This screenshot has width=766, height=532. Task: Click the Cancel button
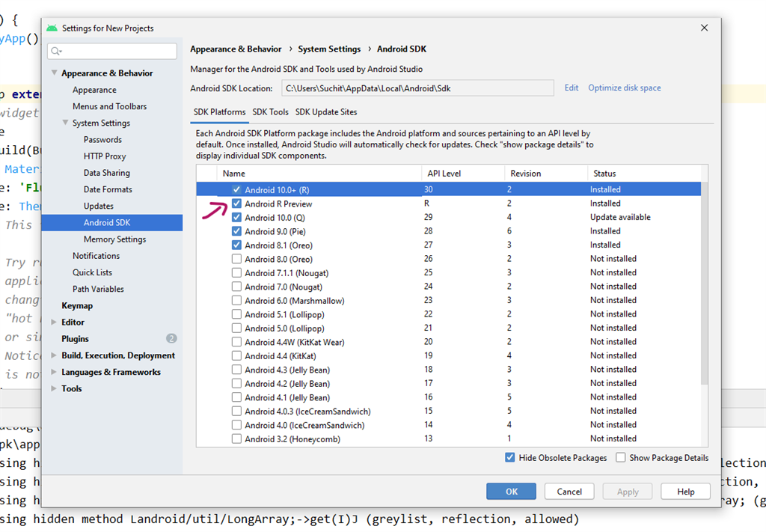click(x=569, y=492)
